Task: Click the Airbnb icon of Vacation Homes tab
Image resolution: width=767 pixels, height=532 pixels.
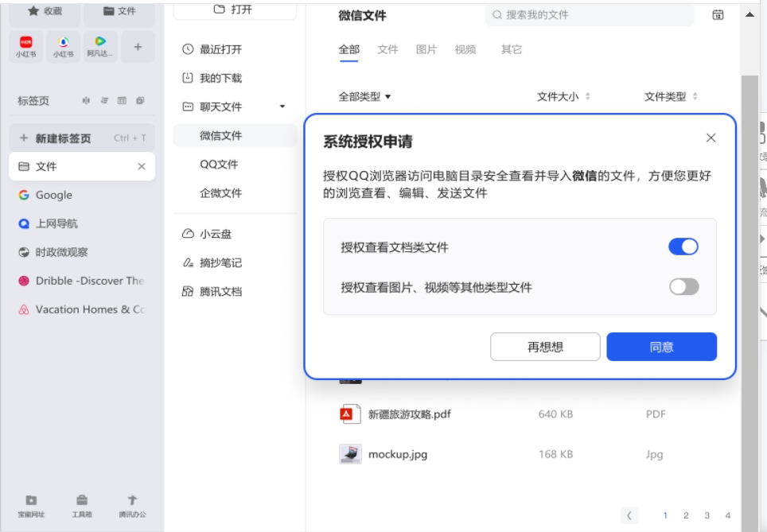Action: tap(24, 309)
